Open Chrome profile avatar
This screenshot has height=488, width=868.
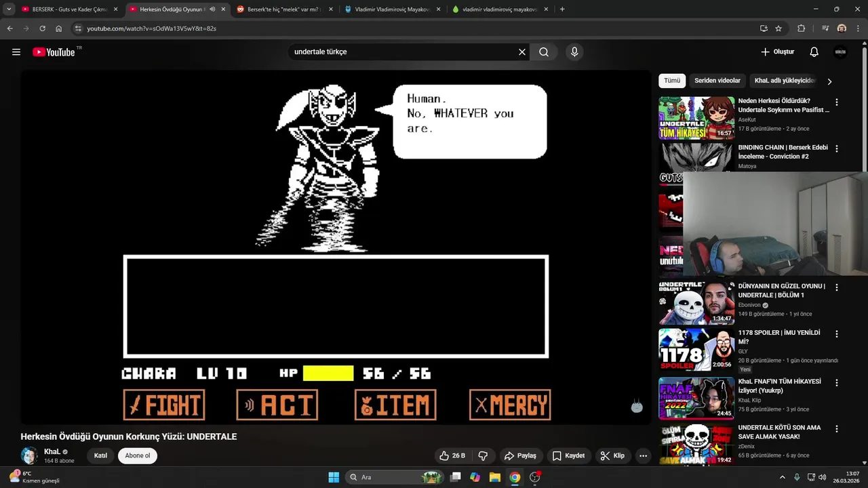coord(842,28)
